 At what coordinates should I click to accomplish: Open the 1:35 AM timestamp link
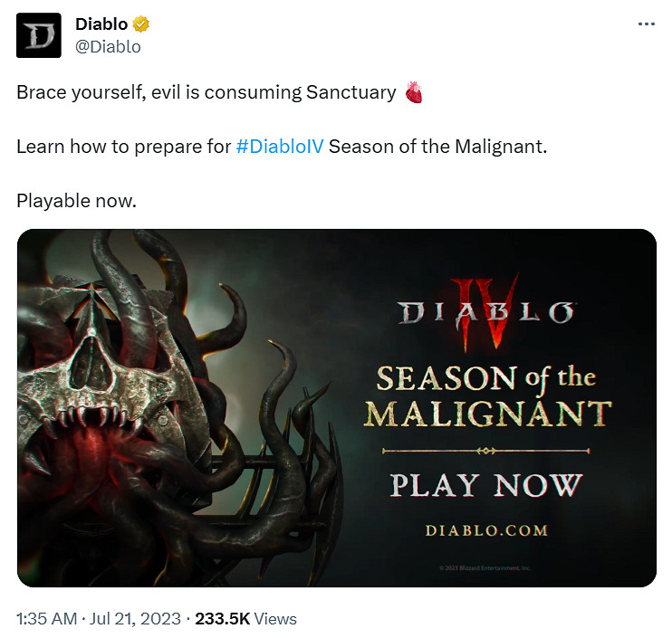click(47, 619)
